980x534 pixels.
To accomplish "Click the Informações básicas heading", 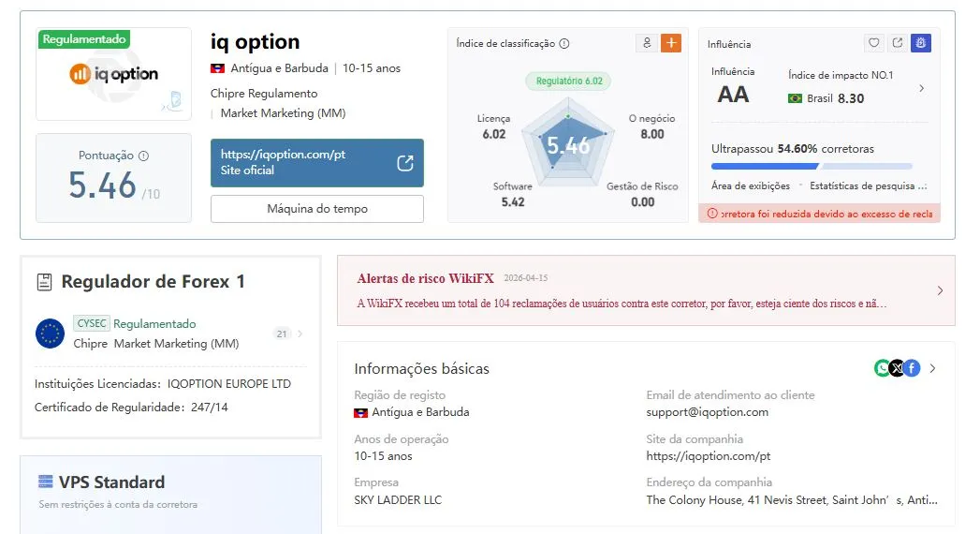I will [x=421, y=369].
